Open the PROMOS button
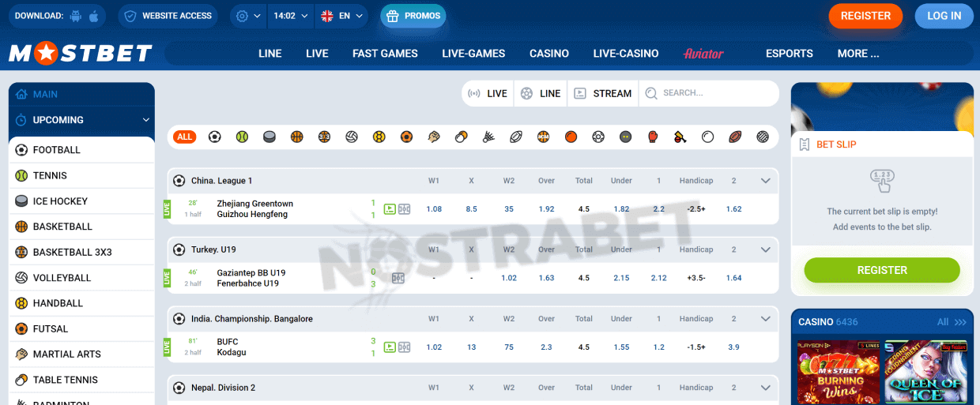Viewport: 980px width, 405px height. 413,16
